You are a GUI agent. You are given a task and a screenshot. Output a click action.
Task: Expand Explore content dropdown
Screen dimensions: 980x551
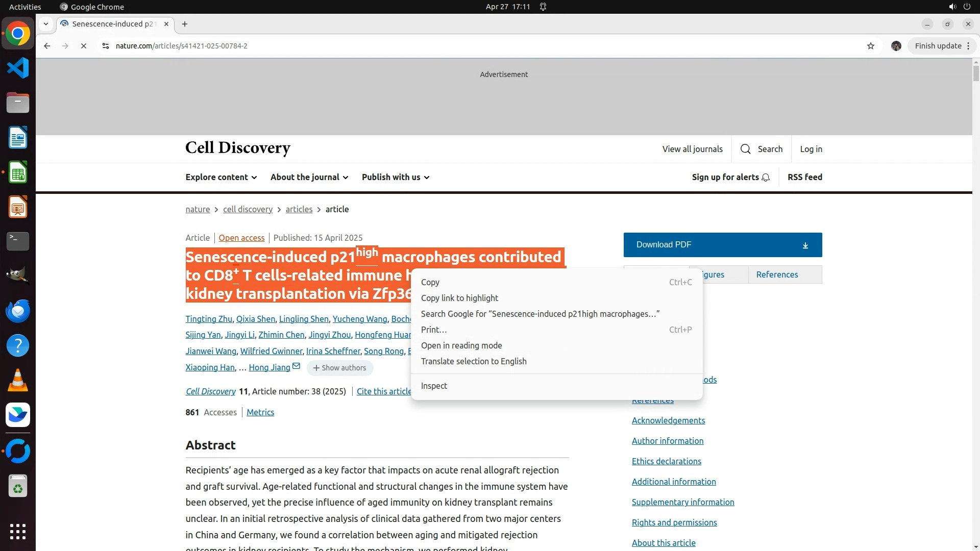221,177
